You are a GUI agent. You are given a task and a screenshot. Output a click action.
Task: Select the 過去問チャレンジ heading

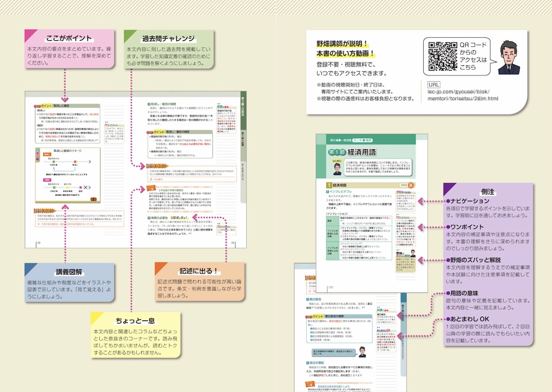pos(168,38)
